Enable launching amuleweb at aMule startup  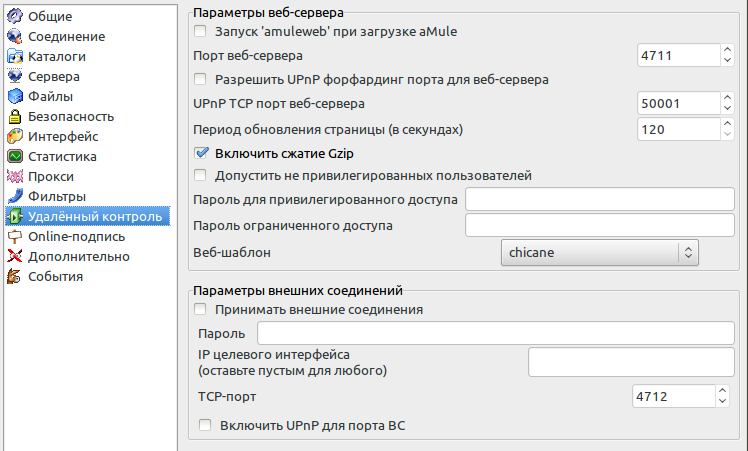tap(200, 31)
